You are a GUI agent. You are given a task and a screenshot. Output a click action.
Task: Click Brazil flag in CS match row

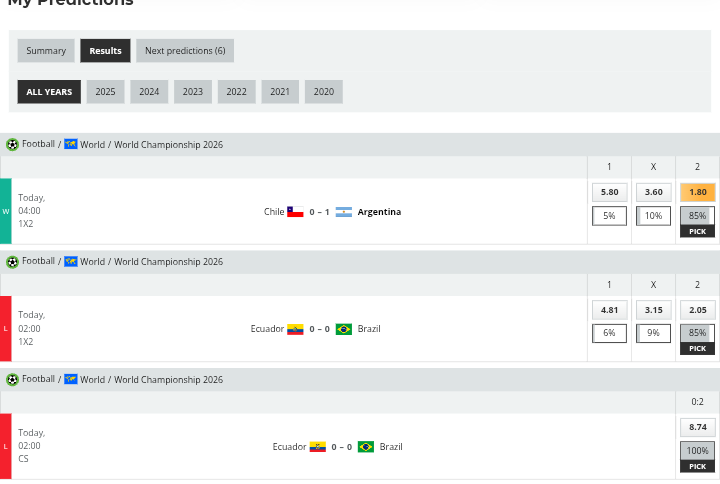[366, 447]
